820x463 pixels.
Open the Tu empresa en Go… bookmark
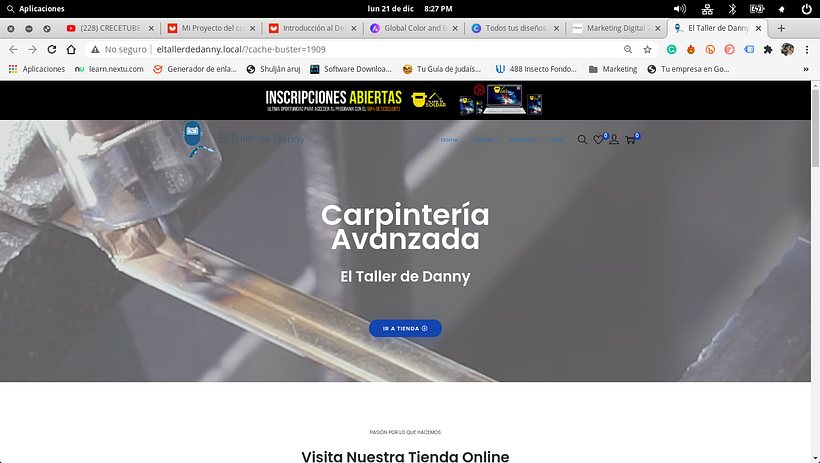click(688, 69)
